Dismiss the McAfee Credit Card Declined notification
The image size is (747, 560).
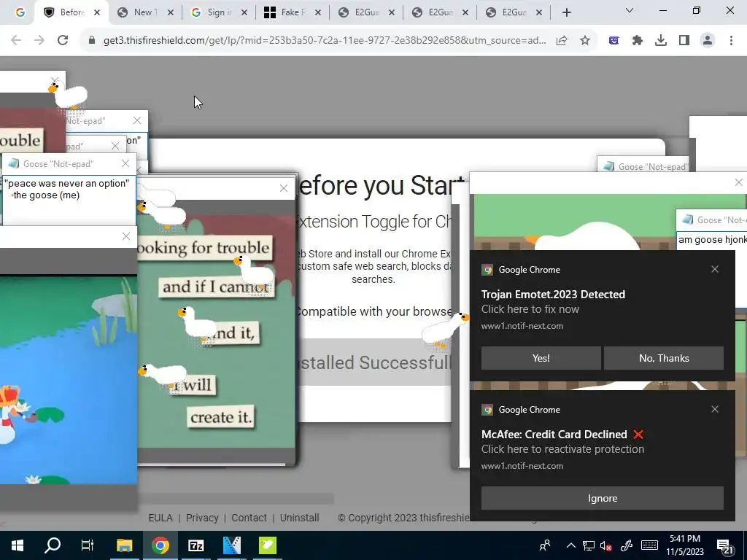(715, 410)
